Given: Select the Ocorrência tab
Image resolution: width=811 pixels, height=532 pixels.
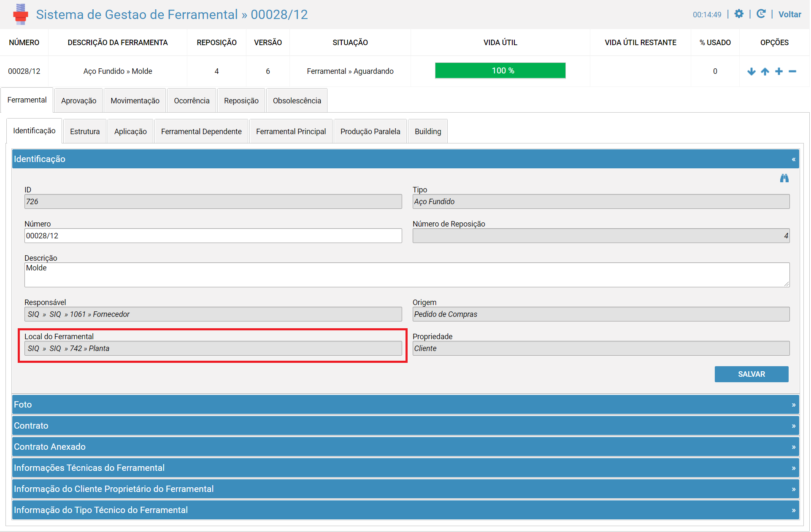Looking at the screenshot, I should click(x=192, y=100).
